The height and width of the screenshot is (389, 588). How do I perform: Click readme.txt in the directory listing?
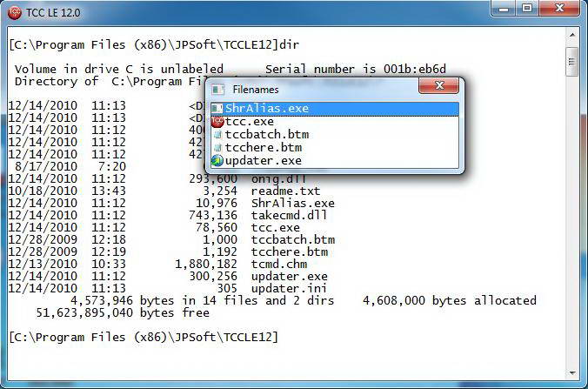pyautogui.click(x=285, y=191)
